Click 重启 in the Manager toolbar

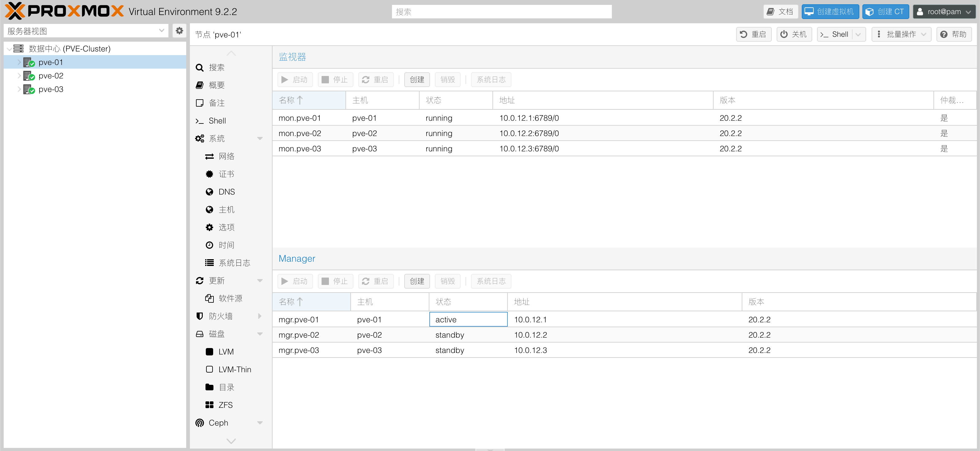376,281
